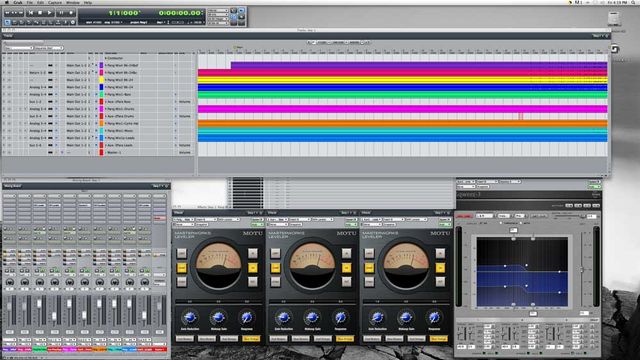Open bottom dropdown right of the time counter
Viewport: 640px width, 360px height.
[218, 23]
